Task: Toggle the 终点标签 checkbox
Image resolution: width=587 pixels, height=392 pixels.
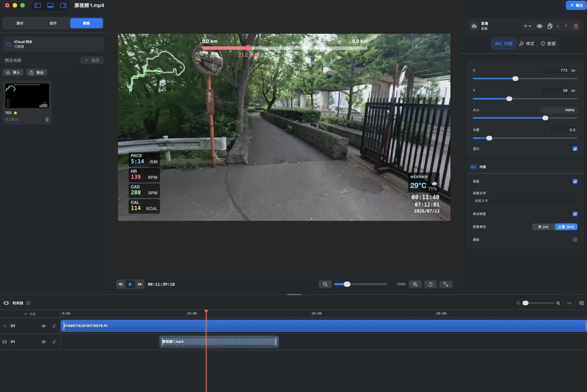Action: (575, 214)
